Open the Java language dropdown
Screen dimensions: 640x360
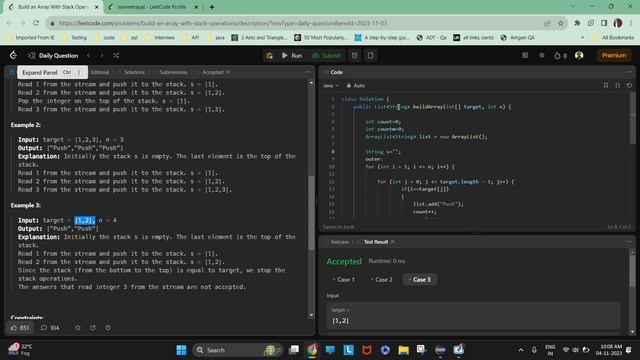point(331,86)
